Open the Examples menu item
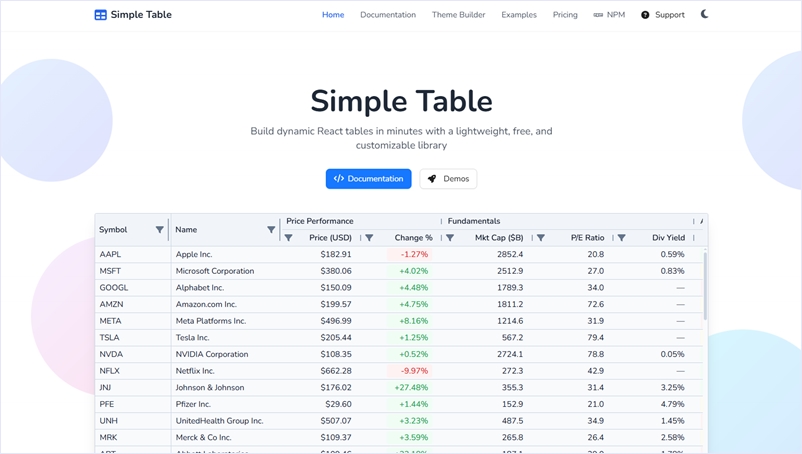Screen dimensions: 802x454 tap(519, 15)
